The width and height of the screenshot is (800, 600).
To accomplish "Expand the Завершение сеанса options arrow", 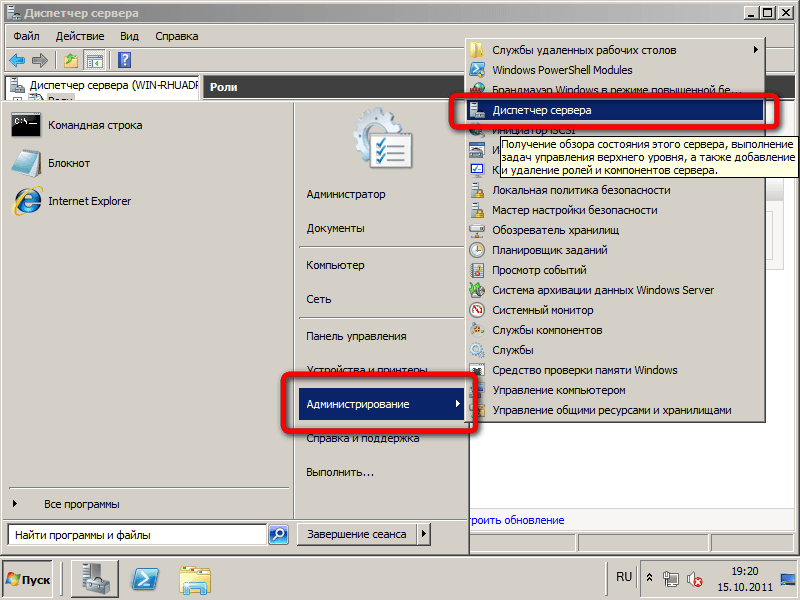I will [423, 534].
